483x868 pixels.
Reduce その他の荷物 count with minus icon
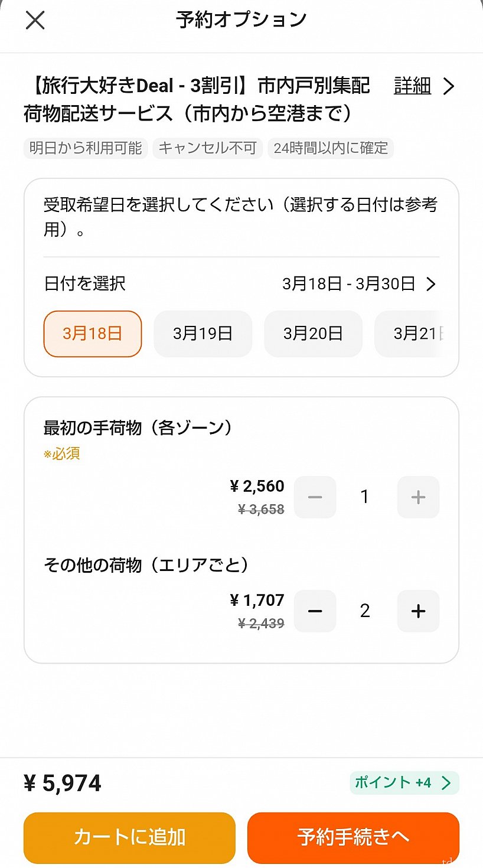[315, 611]
